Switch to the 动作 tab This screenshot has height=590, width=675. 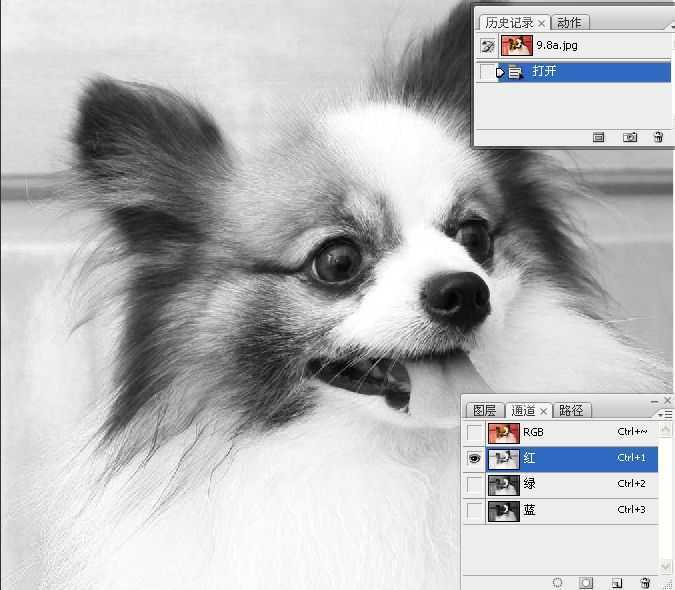[x=569, y=22]
